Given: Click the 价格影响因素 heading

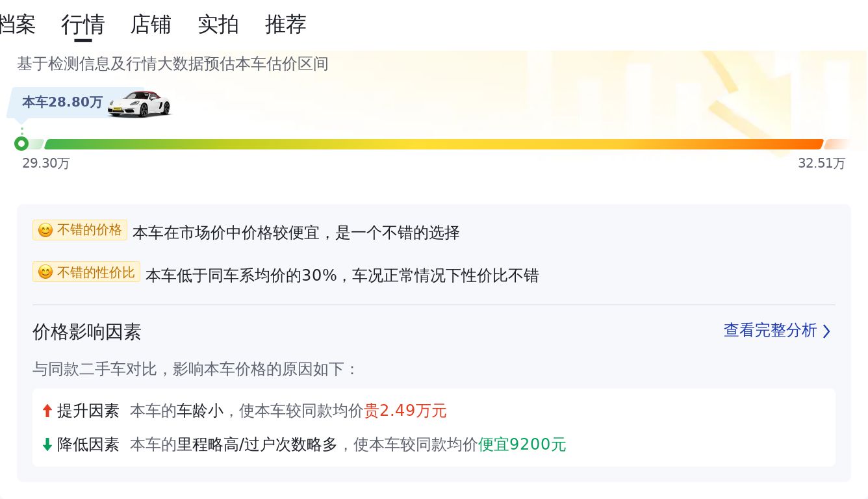Looking at the screenshot, I should (87, 332).
